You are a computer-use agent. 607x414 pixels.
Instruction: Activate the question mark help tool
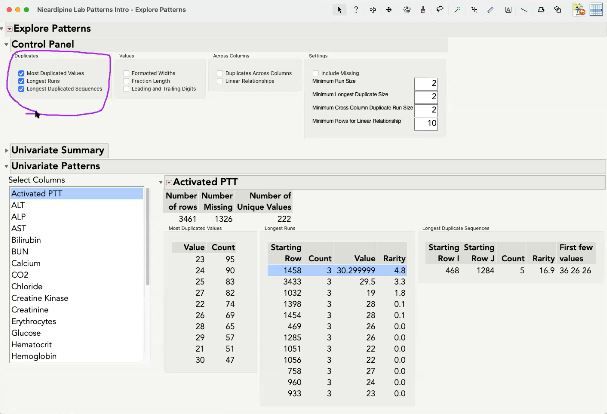point(356,9)
